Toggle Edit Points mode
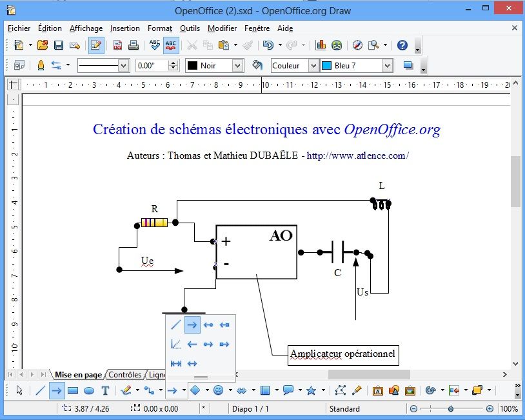Viewport: 525px width, 420px height. pos(341,390)
